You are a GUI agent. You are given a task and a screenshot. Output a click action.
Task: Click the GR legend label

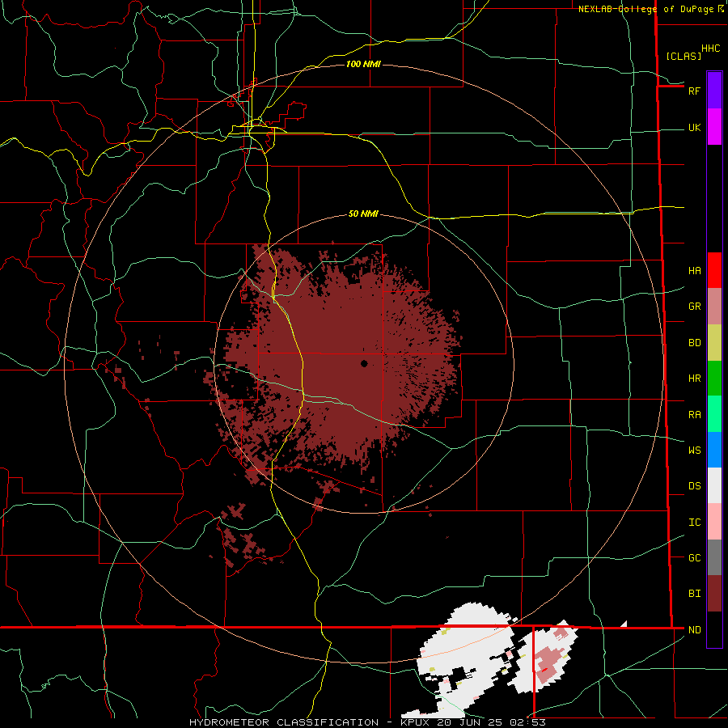(x=695, y=307)
